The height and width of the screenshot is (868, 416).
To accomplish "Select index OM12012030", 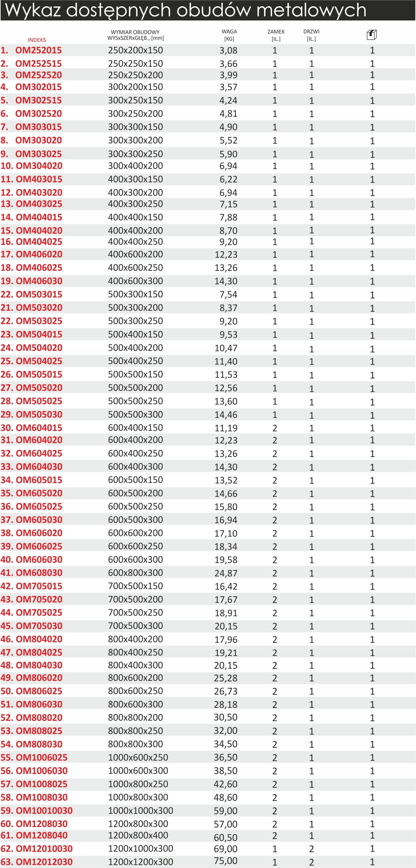I will coord(44,862).
